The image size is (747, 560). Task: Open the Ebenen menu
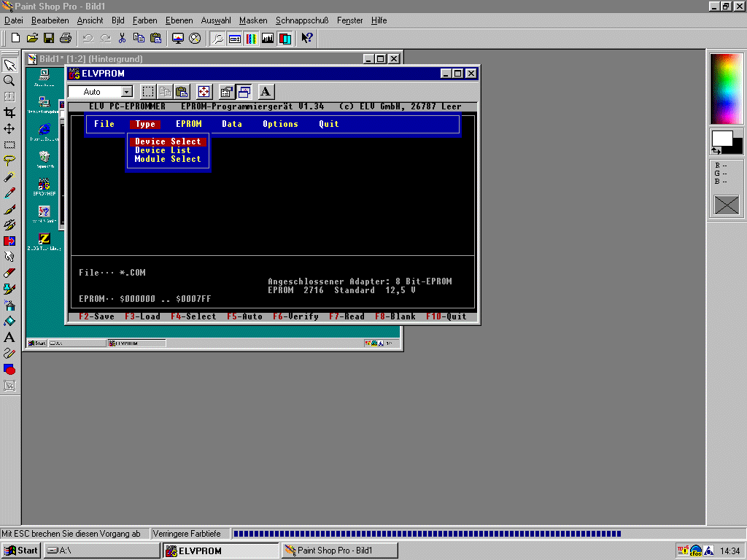[179, 20]
